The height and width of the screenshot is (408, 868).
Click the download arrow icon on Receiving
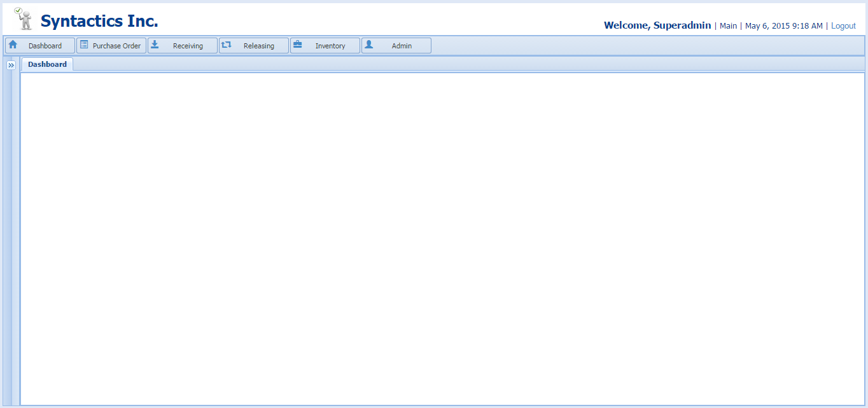[x=155, y=45]
